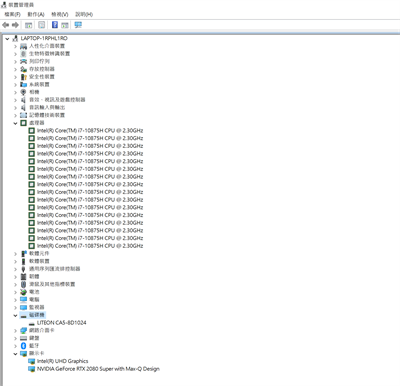Open the 說明(H) Help menu

click(x=84, y=14)
